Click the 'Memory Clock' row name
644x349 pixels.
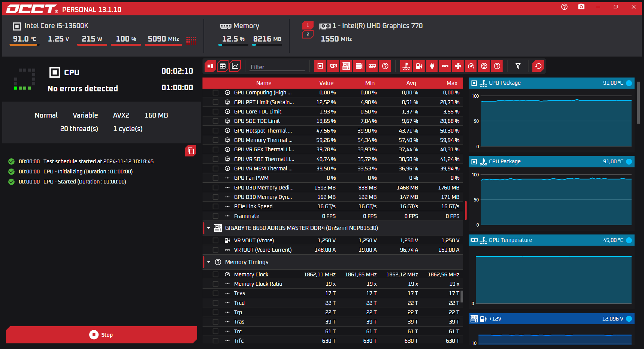point(251,274)
